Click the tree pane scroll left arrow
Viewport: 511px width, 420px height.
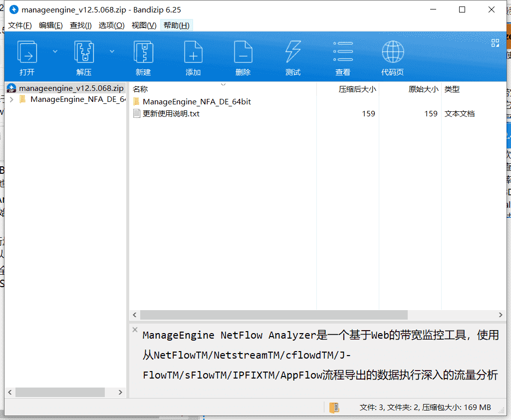tap(10, 392)
